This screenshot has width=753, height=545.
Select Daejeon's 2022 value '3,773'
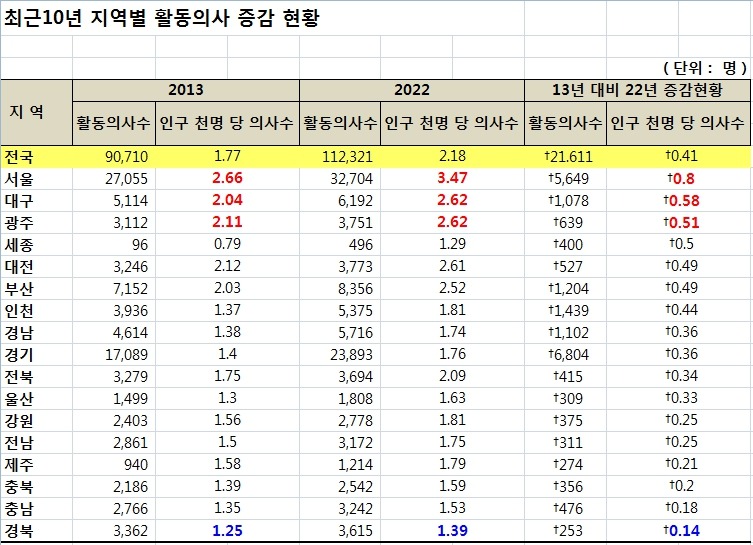(355, 266)
